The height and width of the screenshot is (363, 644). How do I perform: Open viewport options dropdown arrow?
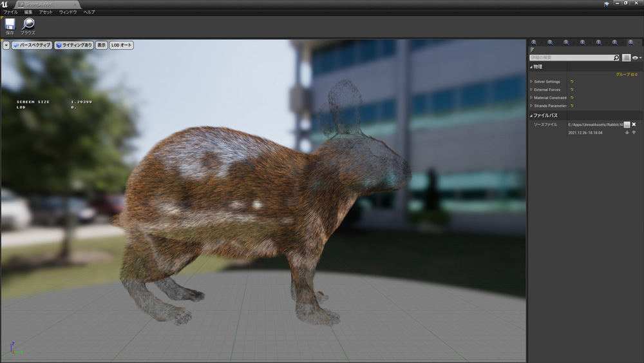[x=6, y=45]
